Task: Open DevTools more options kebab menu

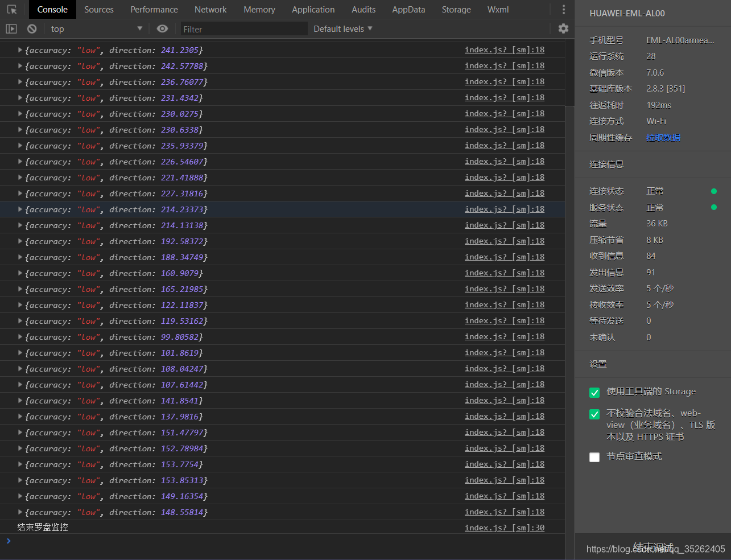Action: point(564,10)
